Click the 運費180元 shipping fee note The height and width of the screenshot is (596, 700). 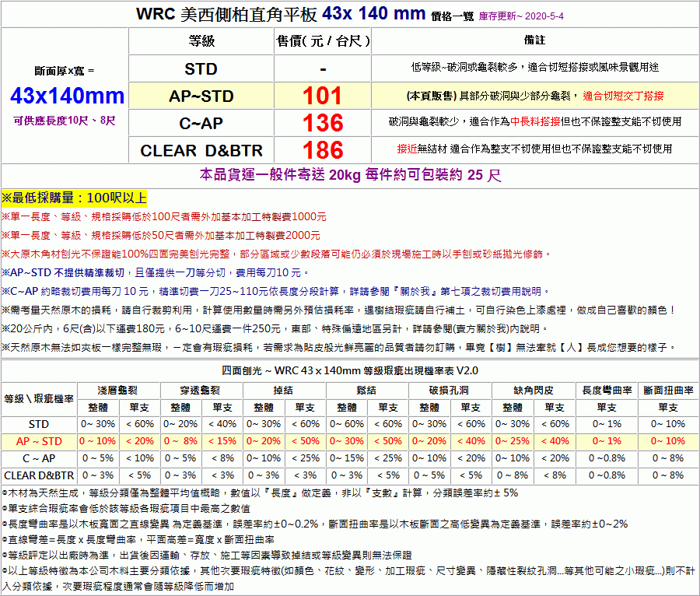275,328
